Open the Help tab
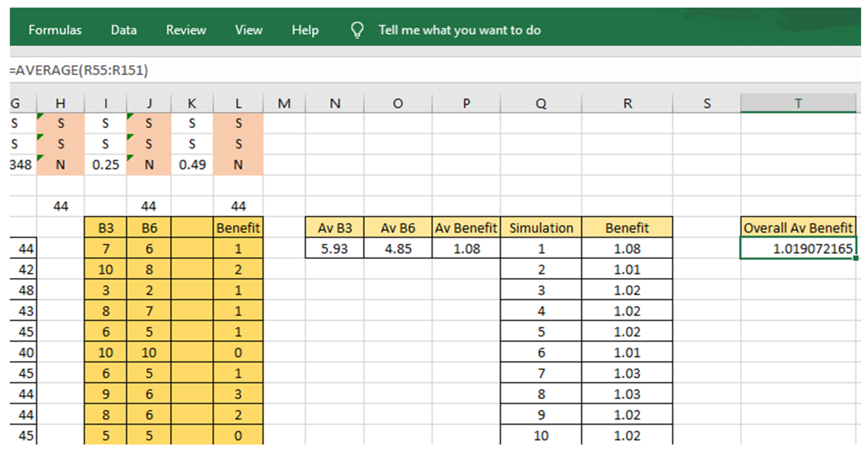Viewport: 868px width, 462px height. [305, 30]
